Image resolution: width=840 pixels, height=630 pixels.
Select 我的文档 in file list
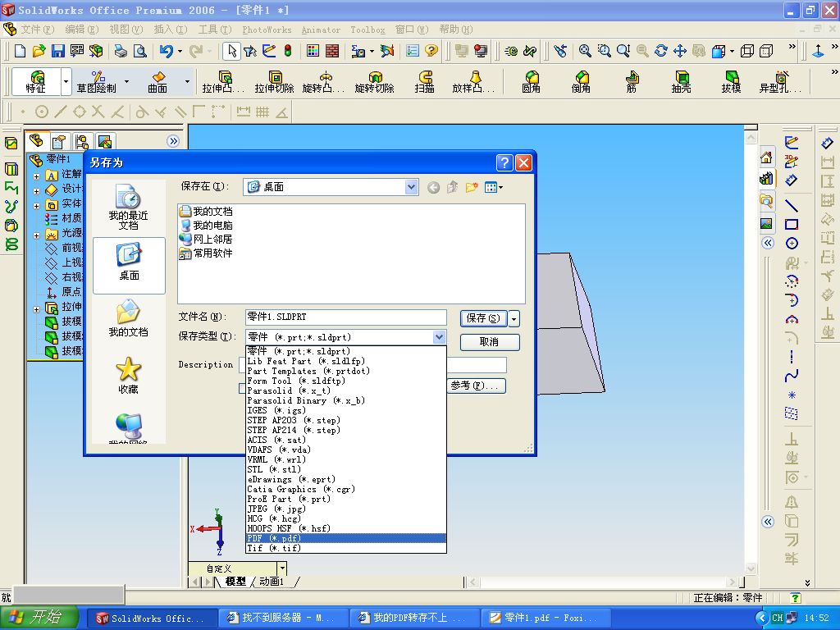click(206, 212)
